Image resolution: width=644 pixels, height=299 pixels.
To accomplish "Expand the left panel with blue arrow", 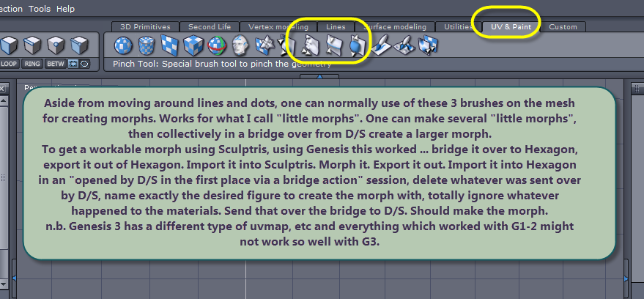I will tap(14, 278).
